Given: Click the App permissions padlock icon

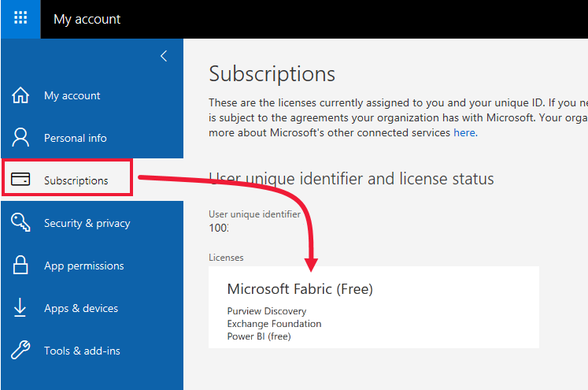Looking at the screenshot, I should coord(20,266).
